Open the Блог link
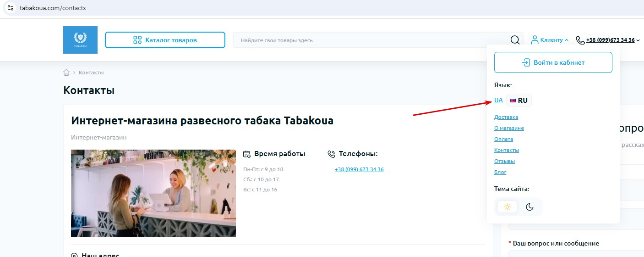644x257 pixels. [x=500, y=172]
